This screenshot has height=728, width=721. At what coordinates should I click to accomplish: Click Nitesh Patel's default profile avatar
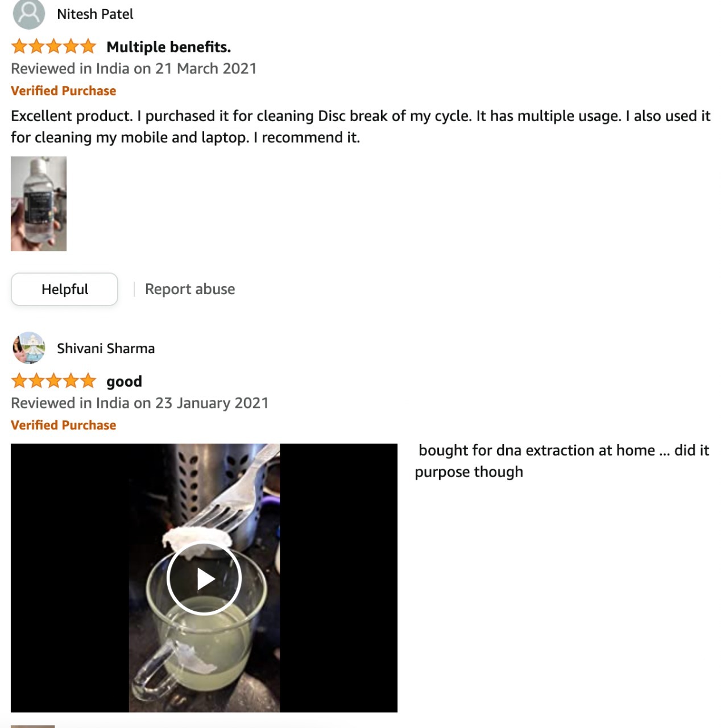point(28,14)
